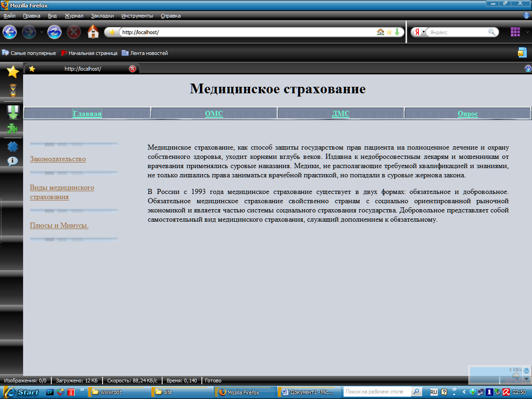Click the desktop search magnifier button
The height and width of the screenshot is (399, 532).
[x=416, y=392]
